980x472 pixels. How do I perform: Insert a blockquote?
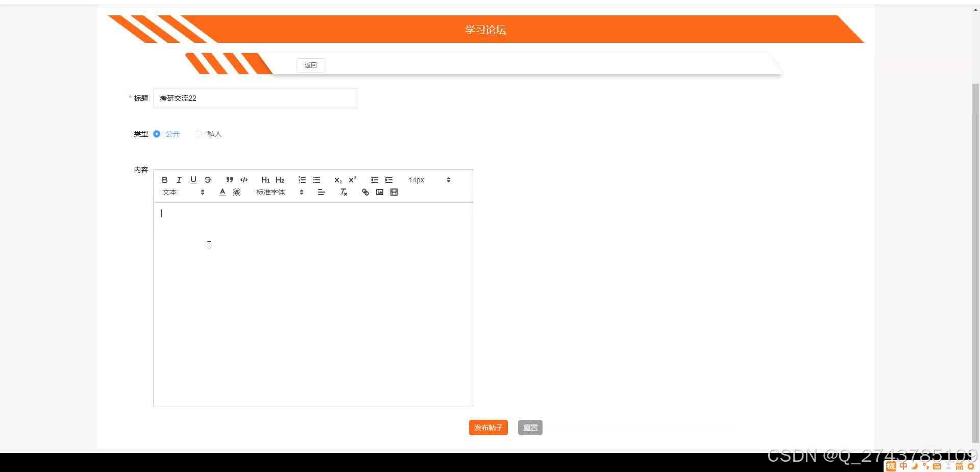coord(230,180)
